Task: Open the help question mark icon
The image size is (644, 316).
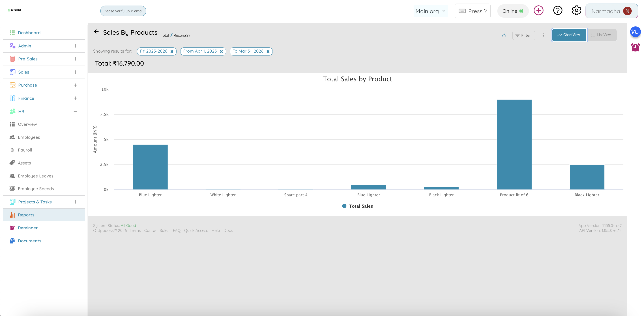Action: tap(558, 11)
